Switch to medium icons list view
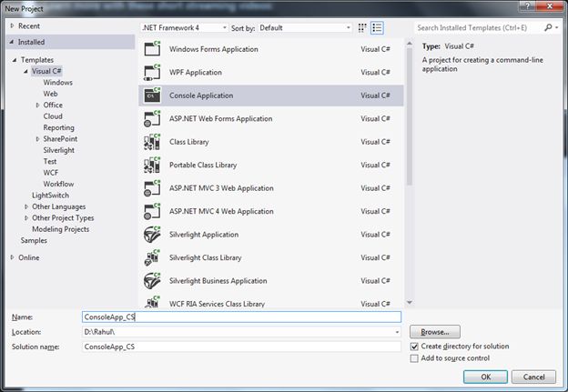 coord(377,28)
